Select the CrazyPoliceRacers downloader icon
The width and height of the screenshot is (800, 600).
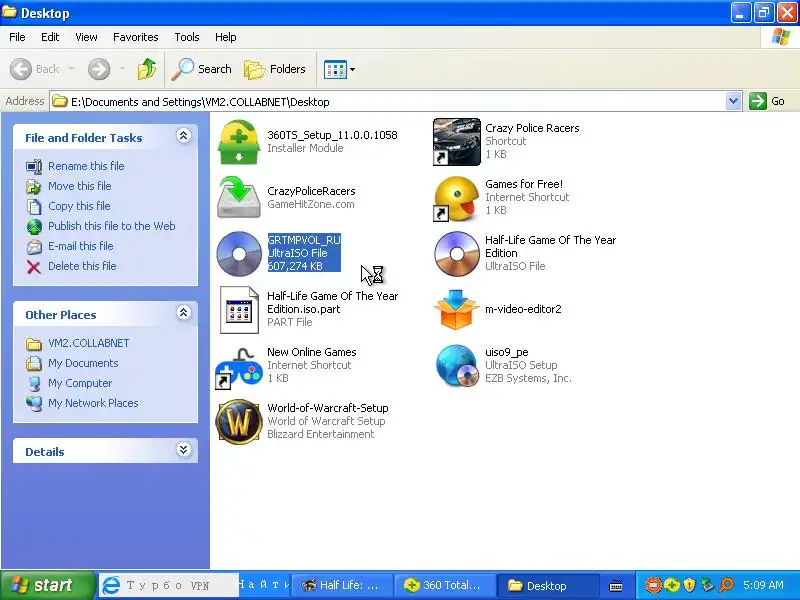(x=239, y=197)
